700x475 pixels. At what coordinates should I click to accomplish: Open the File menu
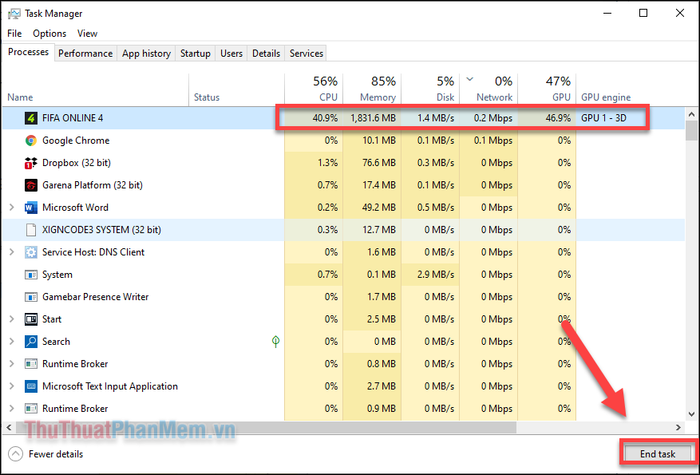[x=14, y=33]
